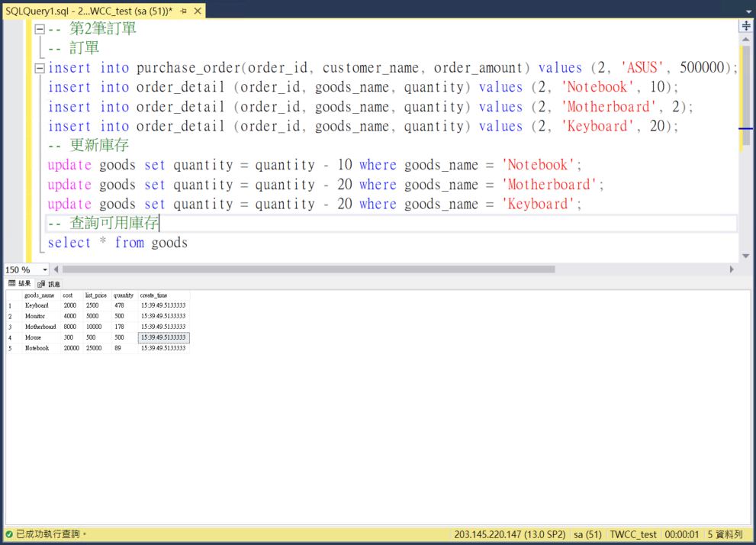
Task: Click 'Motherboard' in the update statement
Action: (549, 185)
